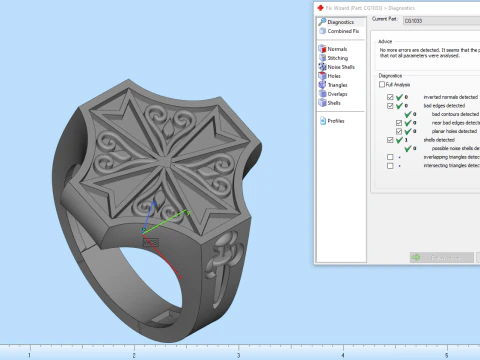
Task: Open the Diagnostics page
Action: (x=341, y=22)
